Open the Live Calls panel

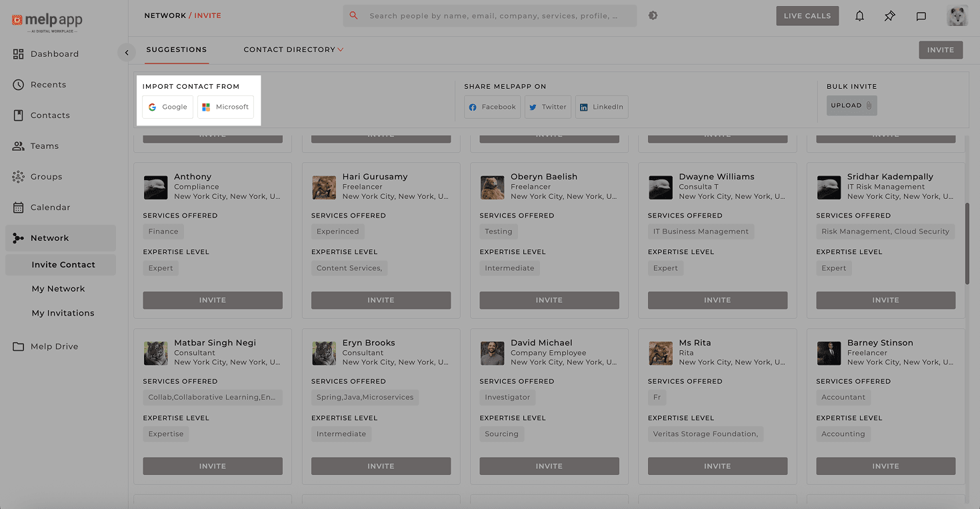(x=807, y=15)
